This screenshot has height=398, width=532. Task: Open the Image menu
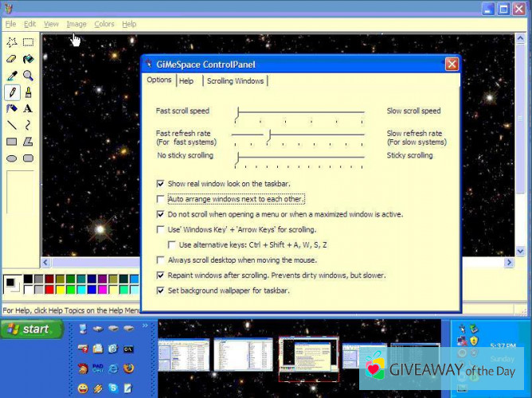point(76,24)
